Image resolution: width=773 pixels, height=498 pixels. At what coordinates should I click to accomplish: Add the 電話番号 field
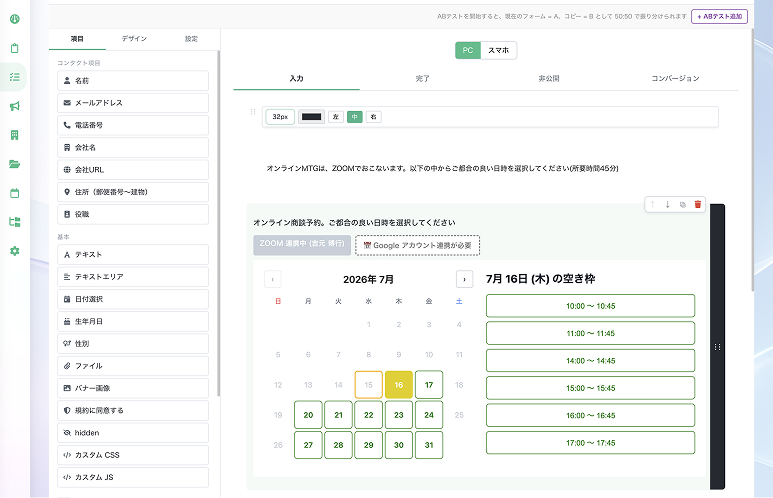click(x=133, y=125)
